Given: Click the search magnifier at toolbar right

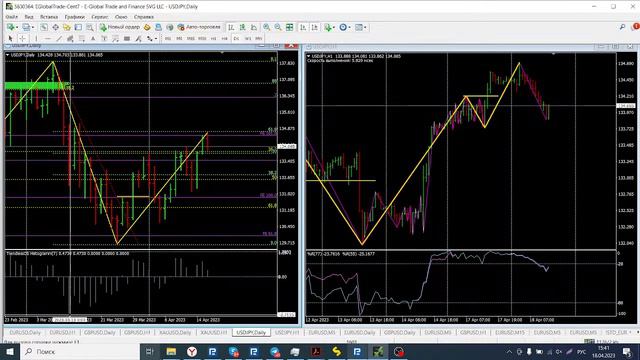Looking at the screenshot, I should (x=622, y=27).
